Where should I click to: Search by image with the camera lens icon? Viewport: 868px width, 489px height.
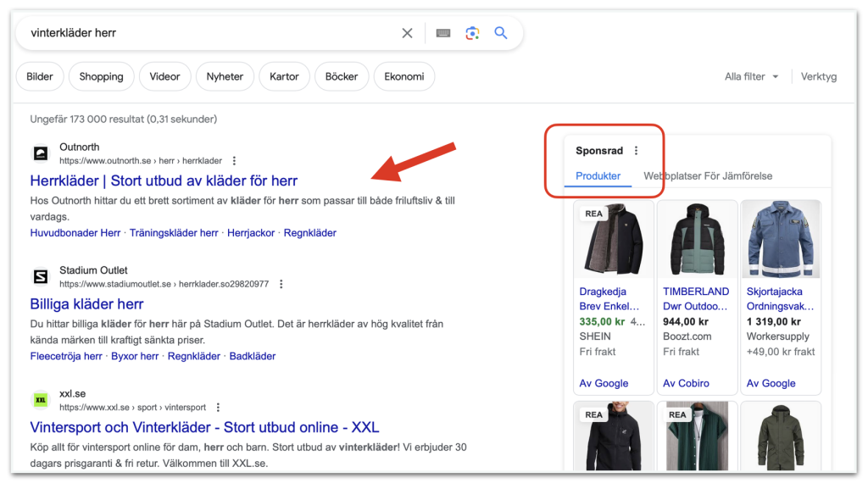tap(472, 33)
